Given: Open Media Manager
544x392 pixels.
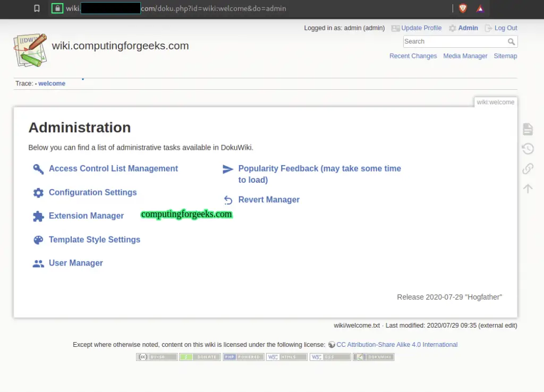Looking at the screenshot, I should coord(465,56).
